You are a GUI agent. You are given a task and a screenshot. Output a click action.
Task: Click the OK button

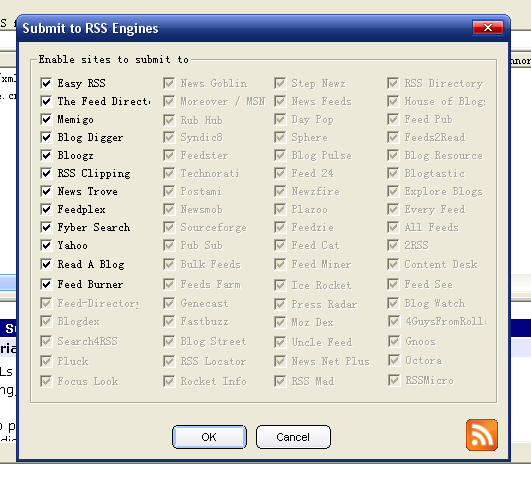209,437
